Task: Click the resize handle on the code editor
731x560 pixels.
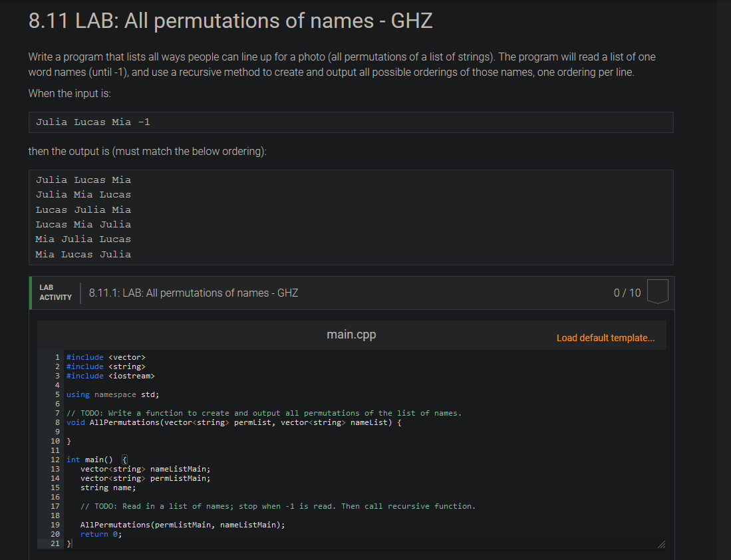Action: 661,545
